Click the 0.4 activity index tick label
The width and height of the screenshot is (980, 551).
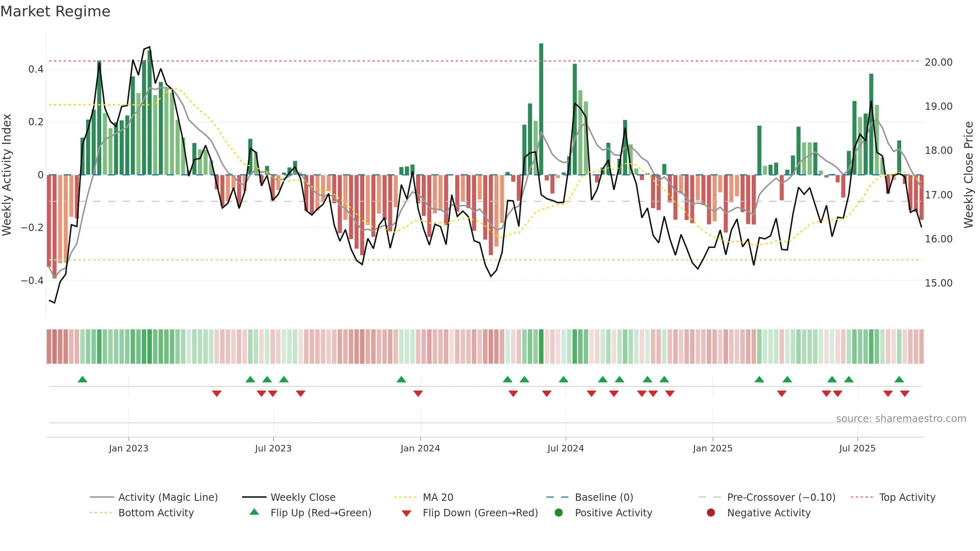point(36,69)
